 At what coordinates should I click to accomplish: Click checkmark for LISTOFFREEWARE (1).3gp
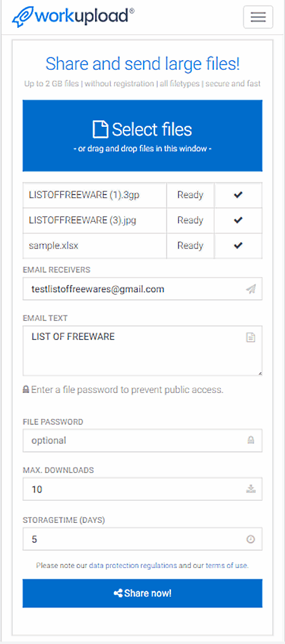[238, 195]
